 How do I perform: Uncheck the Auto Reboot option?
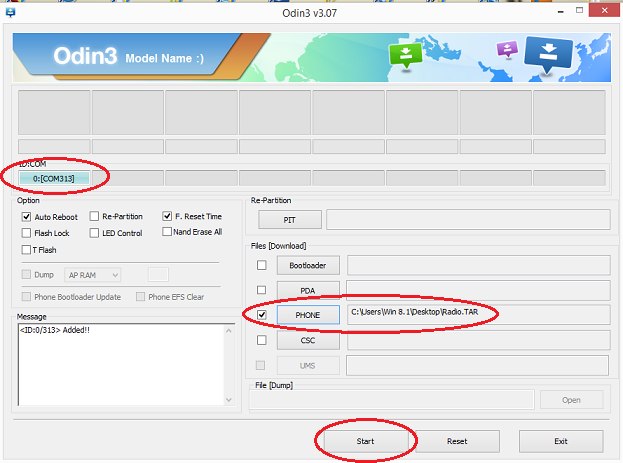(26, 217)
